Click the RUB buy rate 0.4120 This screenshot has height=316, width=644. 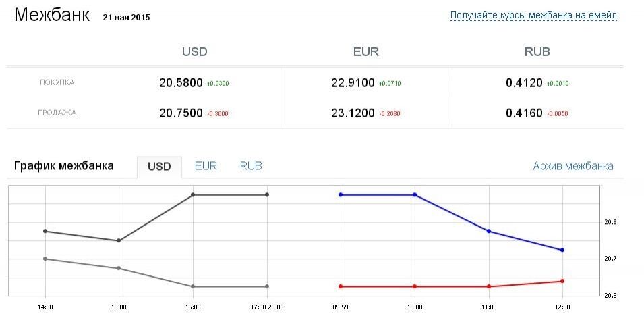524,83
